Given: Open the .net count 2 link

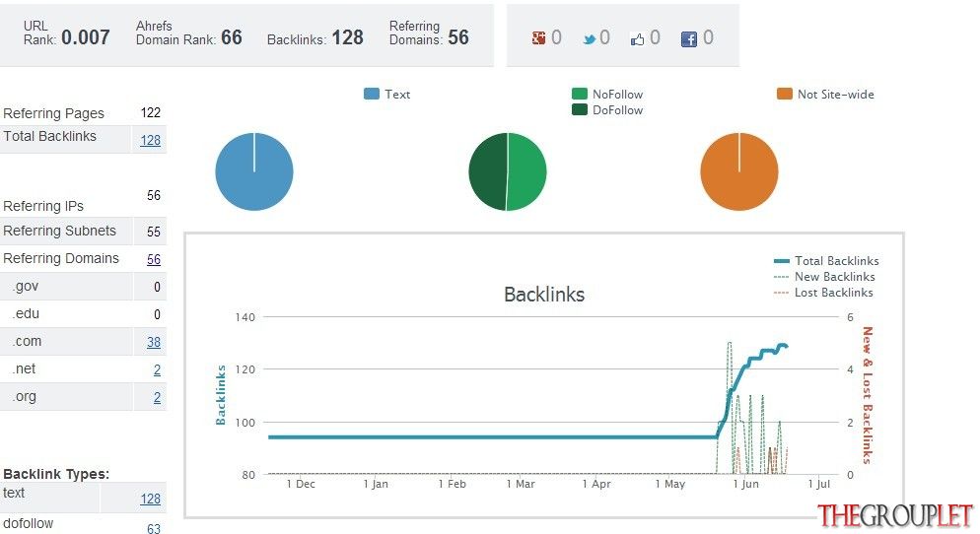Looking at the screenshot, I should tap(157, 369).
